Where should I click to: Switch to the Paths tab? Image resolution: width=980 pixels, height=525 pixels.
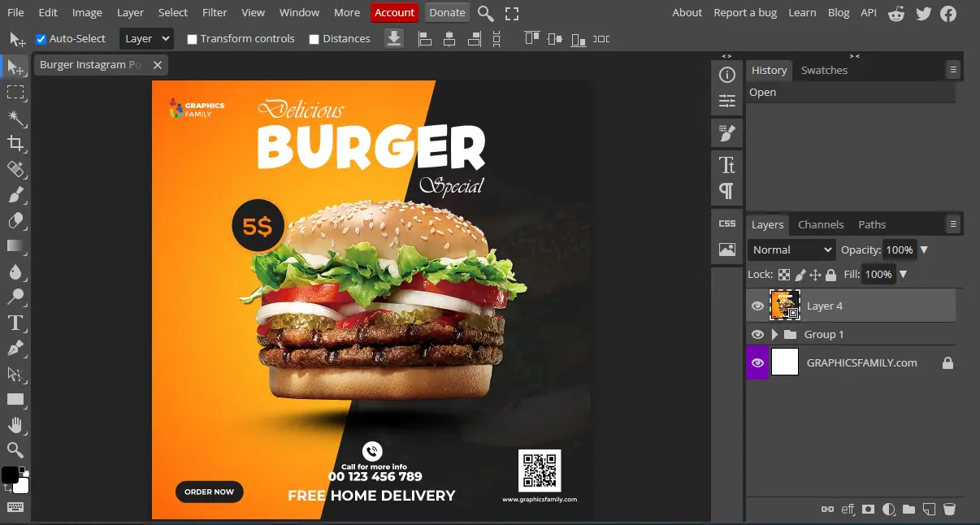coord(872,224)
